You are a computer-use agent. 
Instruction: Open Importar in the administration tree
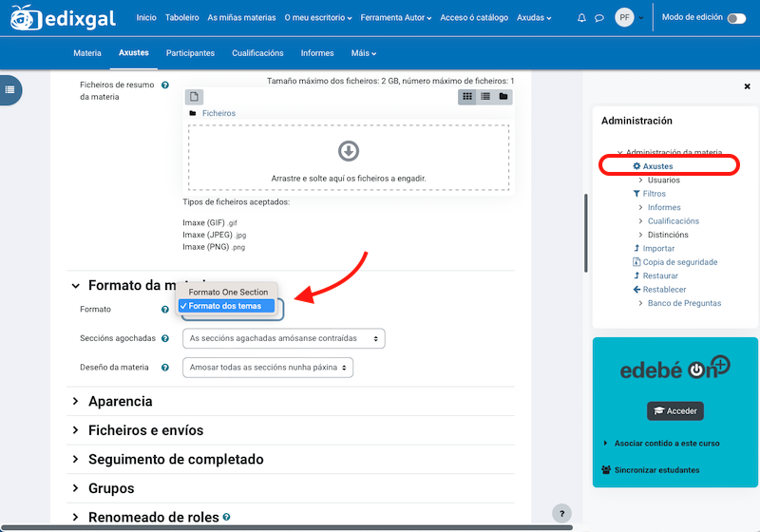[658, 248]
